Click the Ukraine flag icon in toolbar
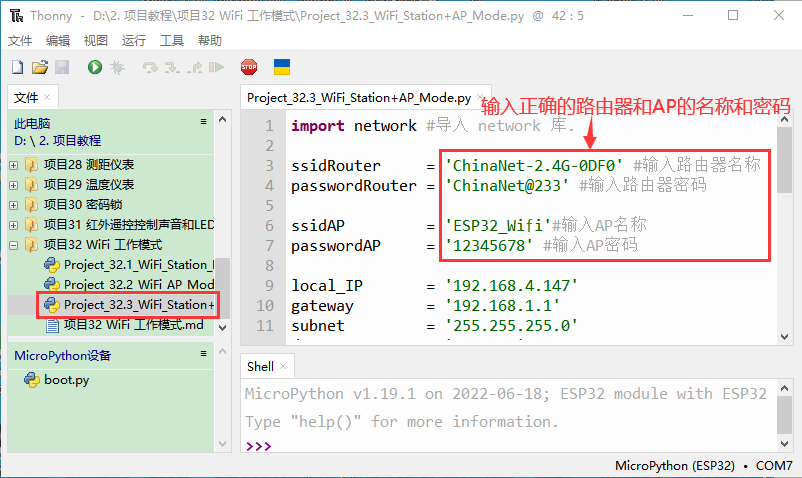The width and height of the screenshot is (802, 478). click(282, 67)
